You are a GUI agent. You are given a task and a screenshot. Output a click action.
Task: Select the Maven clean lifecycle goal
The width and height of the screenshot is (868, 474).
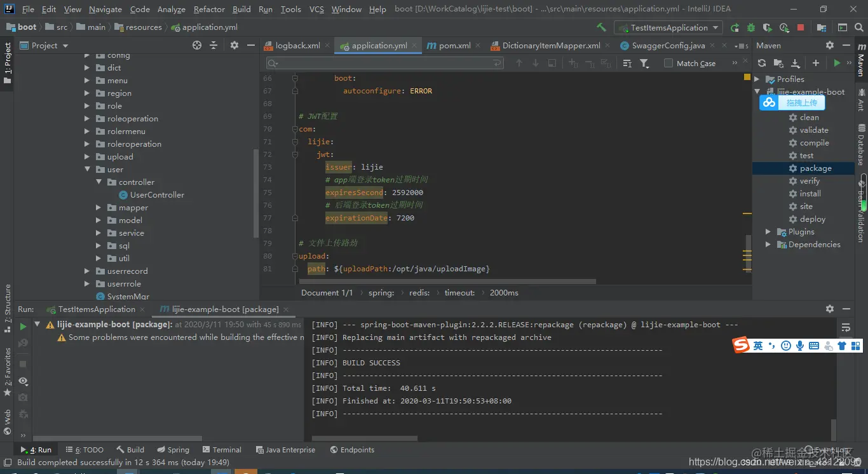(809, 118)
